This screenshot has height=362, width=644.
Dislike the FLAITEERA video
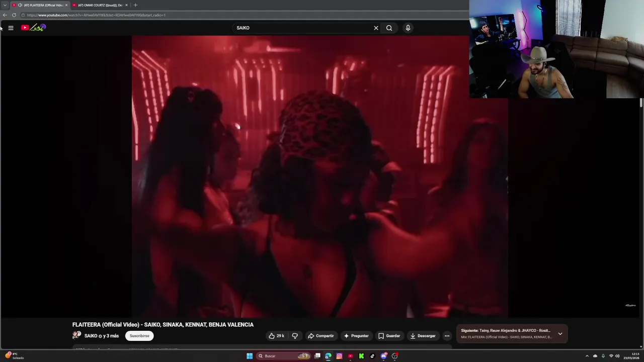click(x=295, y=336)
